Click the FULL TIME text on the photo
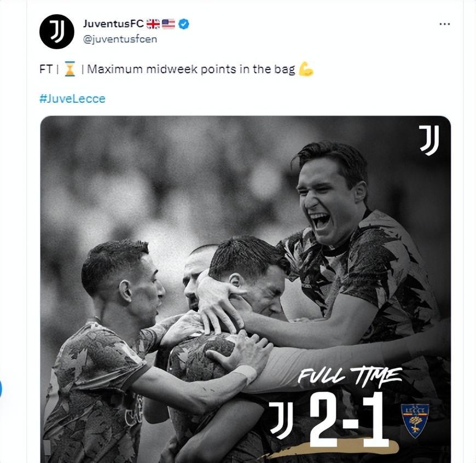The image size is (476, 463). pos(350,378)
